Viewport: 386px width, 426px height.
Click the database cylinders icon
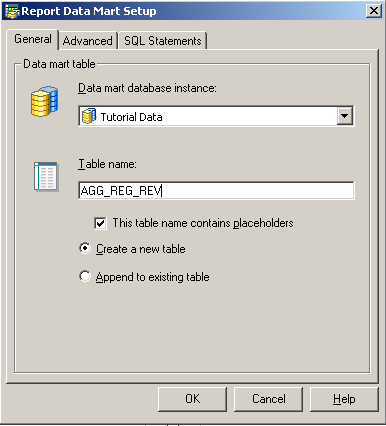pos(45,101)
